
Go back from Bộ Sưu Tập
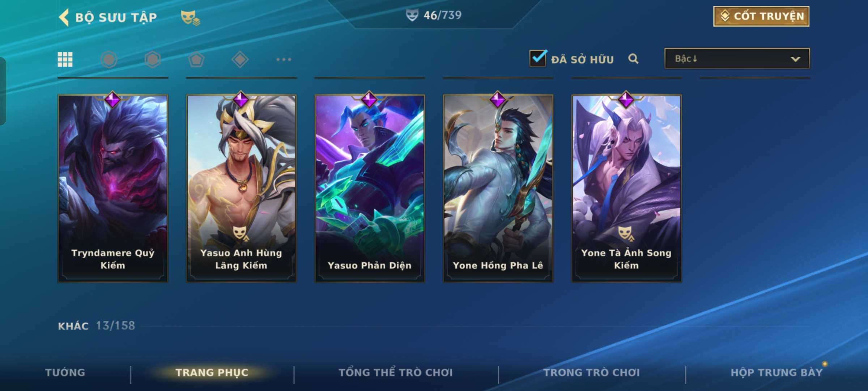click(64, 17)
